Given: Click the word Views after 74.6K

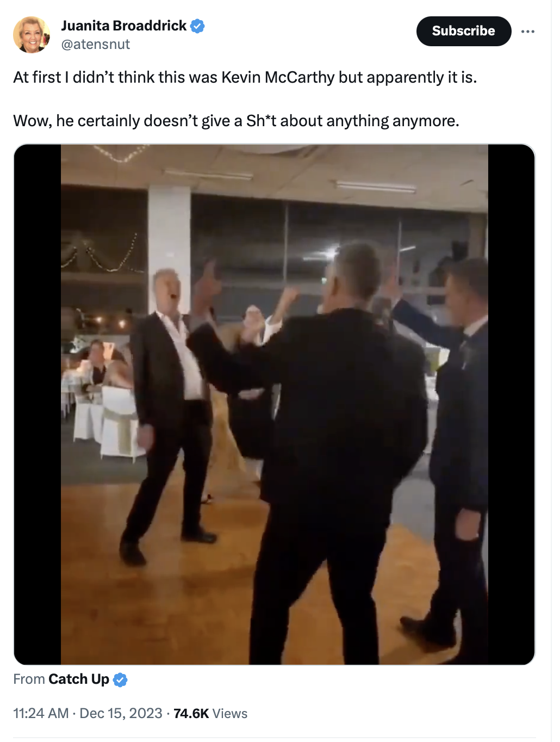Looking at the screenshot, I should (230, 713).
